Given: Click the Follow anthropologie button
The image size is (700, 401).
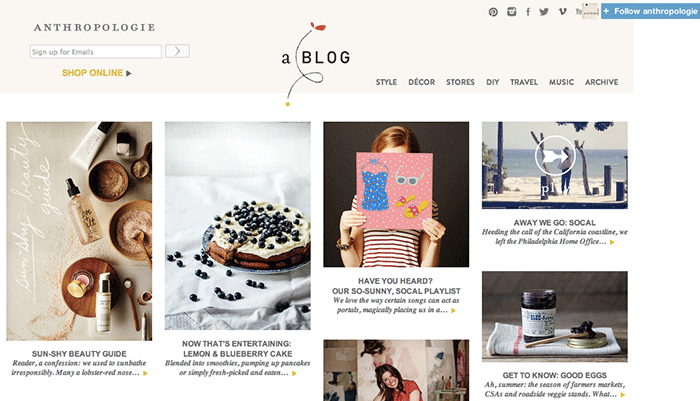Looking at the screenshot, I should (650, 11).
